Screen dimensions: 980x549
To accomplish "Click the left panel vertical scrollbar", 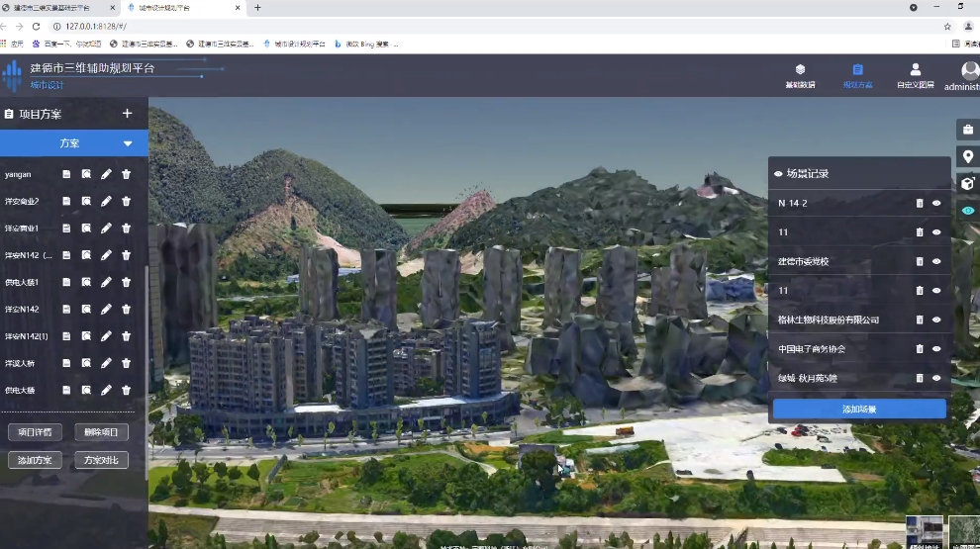I will point(147,372).
